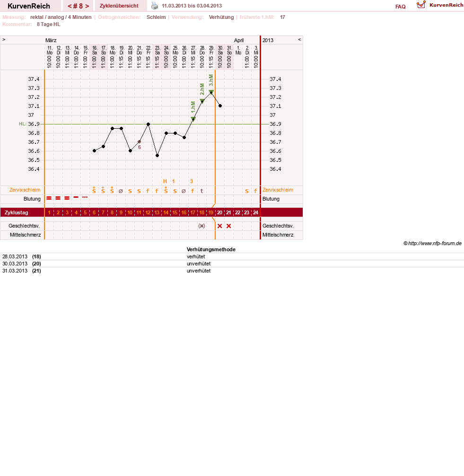The height and width of the screenshot is (476, 464).
Task: Click the left orange Zervixschleim row label
Action: (x=25, y=190)
